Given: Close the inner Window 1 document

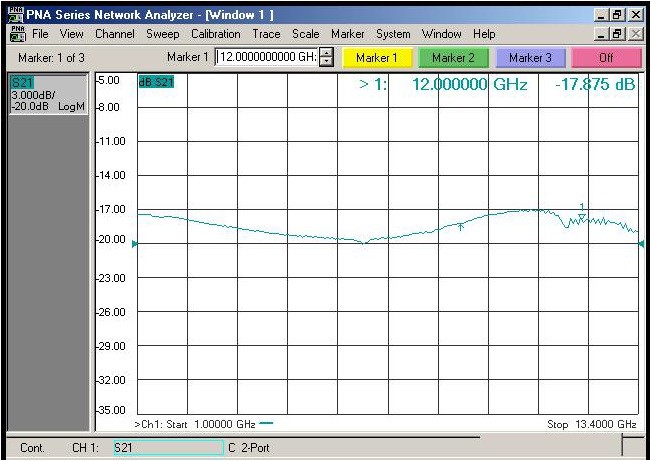Looking at the screenshot, I should coord(635,34).
